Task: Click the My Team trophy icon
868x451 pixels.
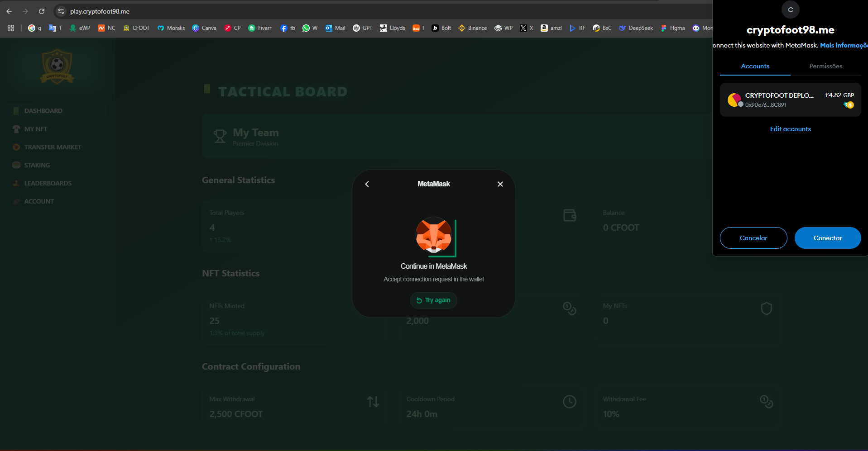Action: coord(220,136)
